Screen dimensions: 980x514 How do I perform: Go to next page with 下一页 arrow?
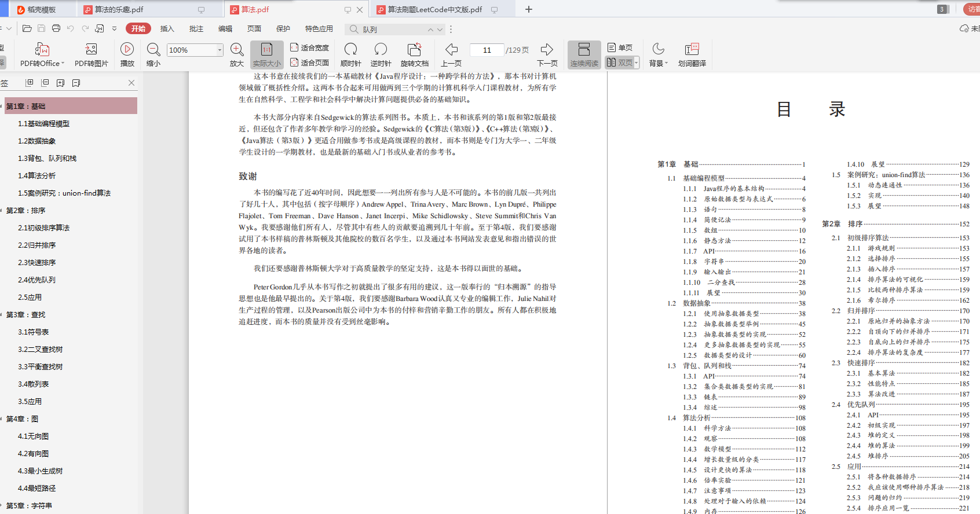547,49
